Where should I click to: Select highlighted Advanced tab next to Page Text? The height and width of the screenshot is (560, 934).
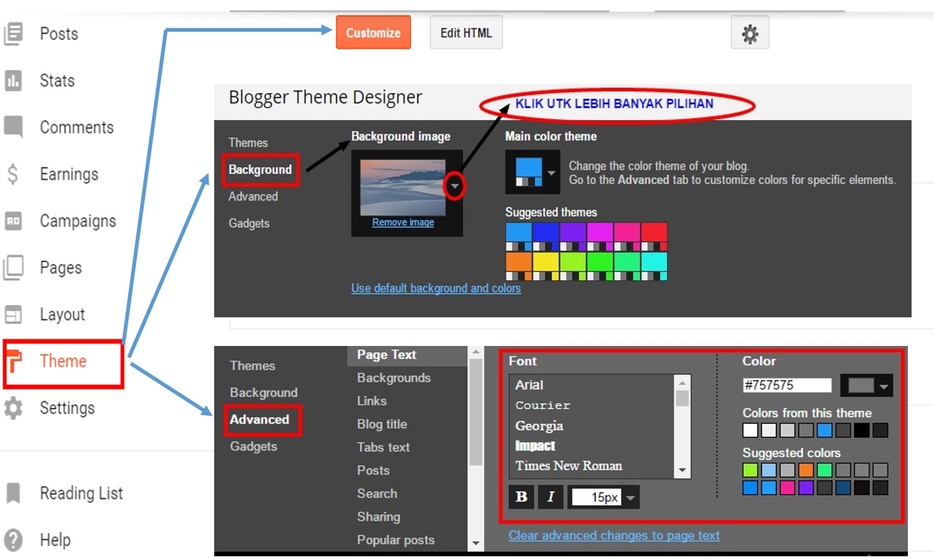[260, 419]
